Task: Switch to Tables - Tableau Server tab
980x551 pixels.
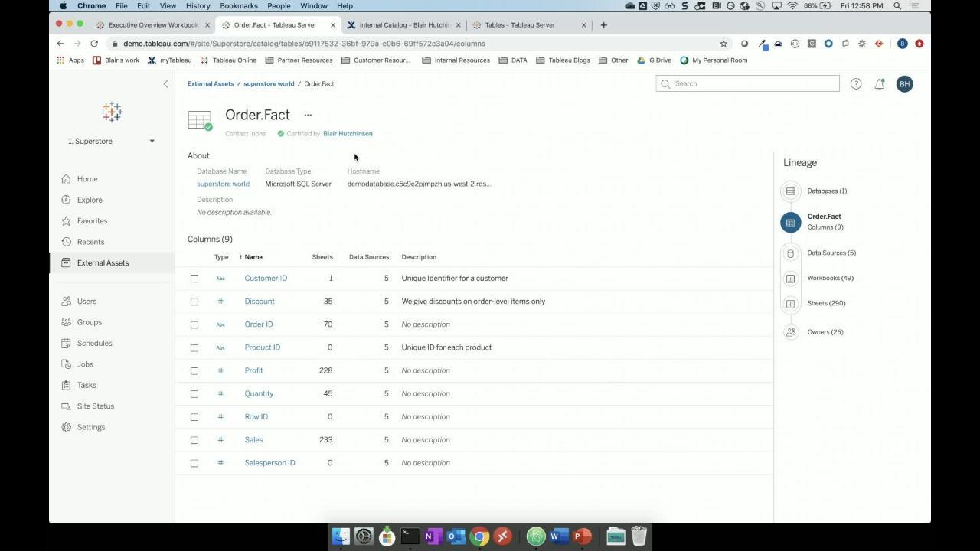Action: click(528, 25)
